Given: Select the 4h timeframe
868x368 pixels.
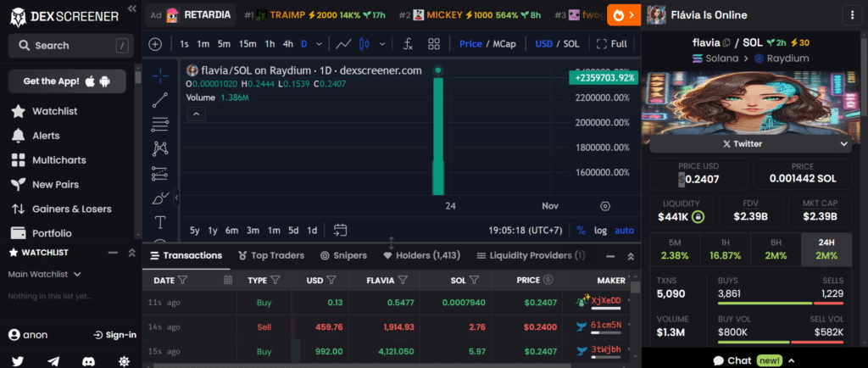Looking at the screenshot, I should (288, 44).
